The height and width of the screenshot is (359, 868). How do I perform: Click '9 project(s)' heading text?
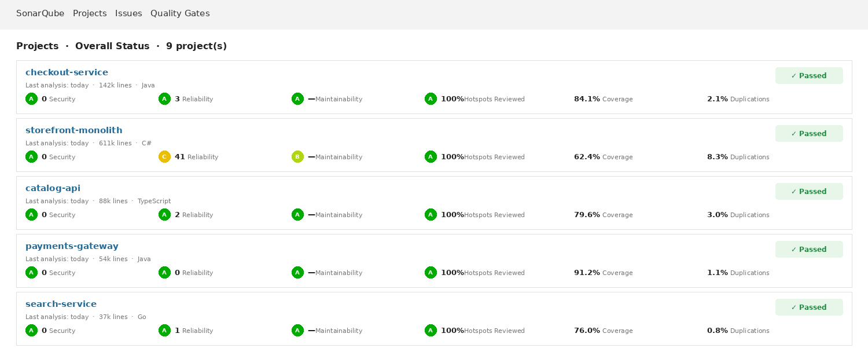pos(196,46)
